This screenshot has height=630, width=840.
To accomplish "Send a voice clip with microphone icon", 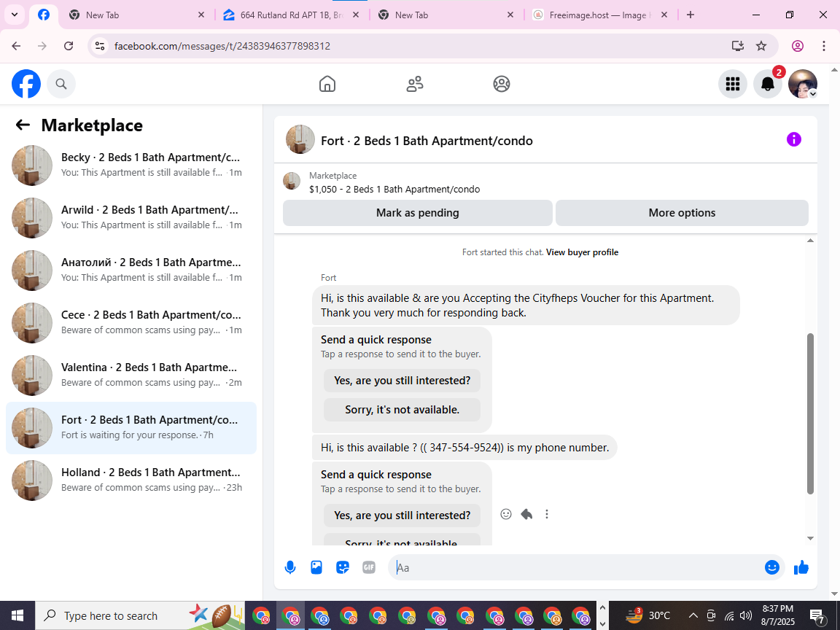I will [x=289, y=567].
